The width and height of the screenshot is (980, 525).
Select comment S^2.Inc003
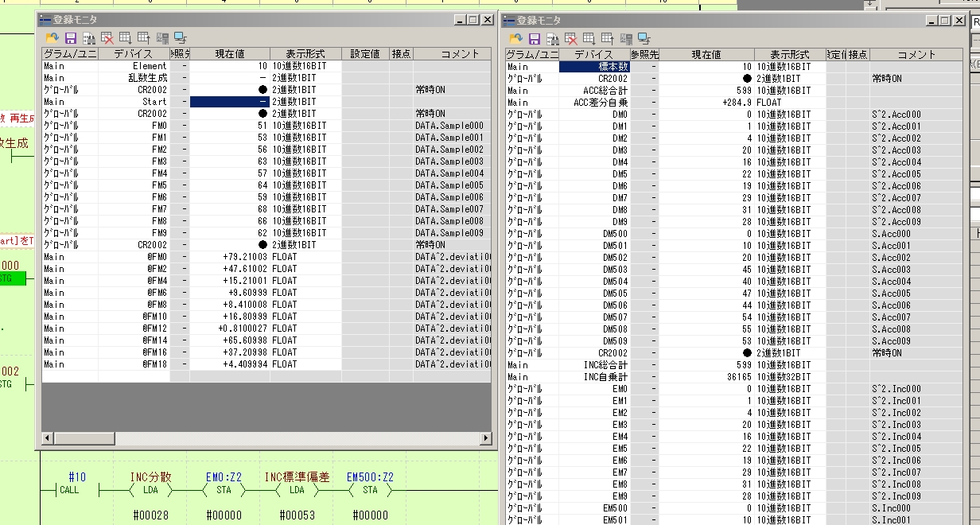(896, 425)
